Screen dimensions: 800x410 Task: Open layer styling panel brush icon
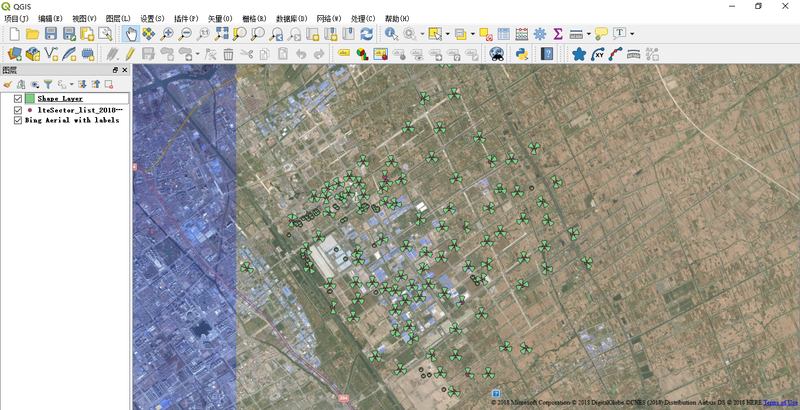pyautogui.click(x=7, y=85)
